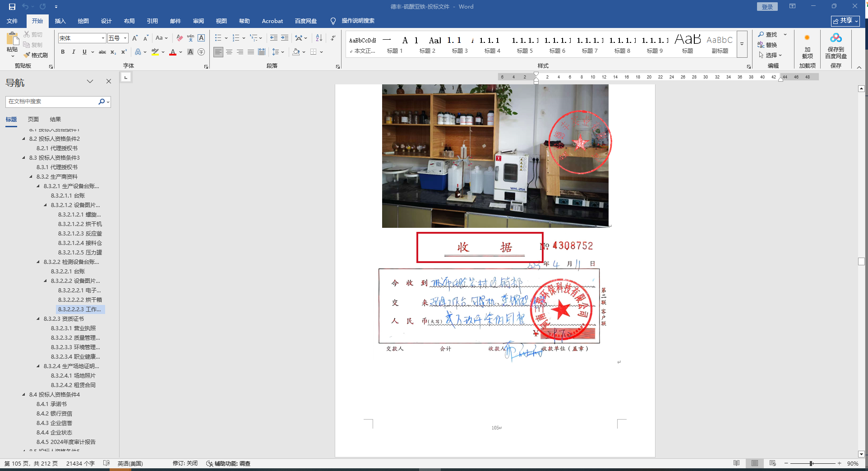Select heading 8.3.2.3.1 营业执照 in Navigation
868x471 pixels.
point(73,328)
